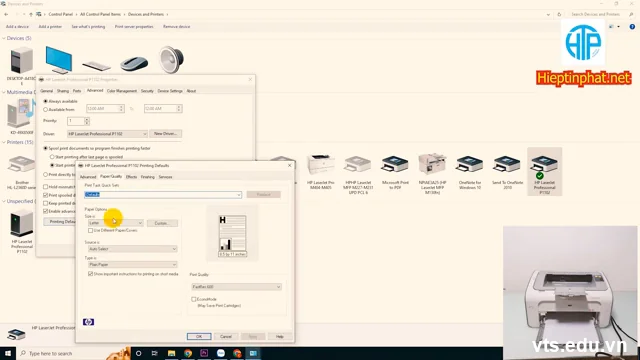Select the speaker device icon

coord(171,60)
